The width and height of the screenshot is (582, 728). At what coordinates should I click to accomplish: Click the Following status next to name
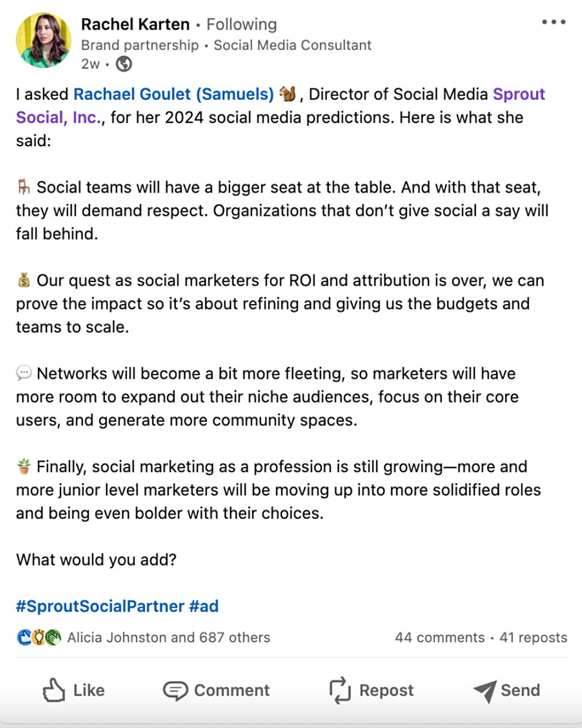coord(241,24)
